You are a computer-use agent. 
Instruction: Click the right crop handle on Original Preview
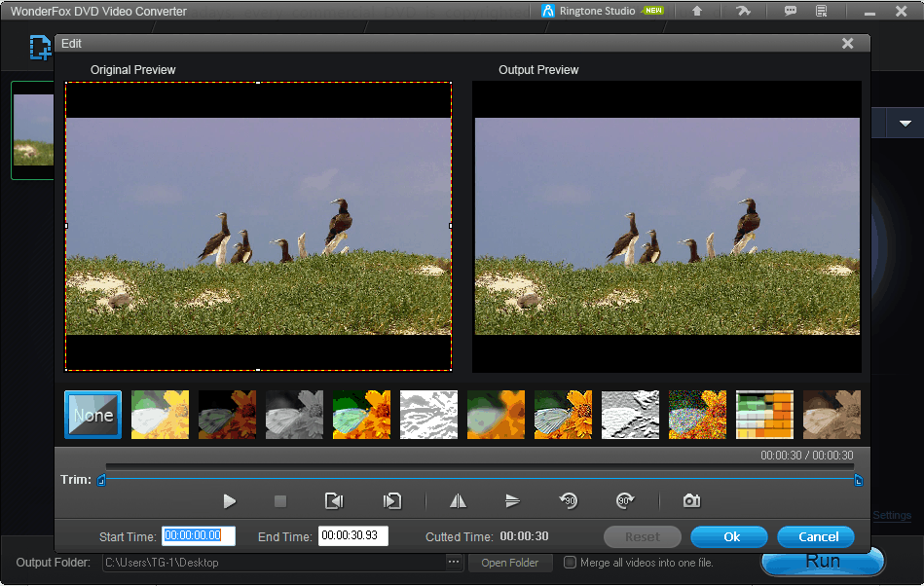click(x=451, y=226)
